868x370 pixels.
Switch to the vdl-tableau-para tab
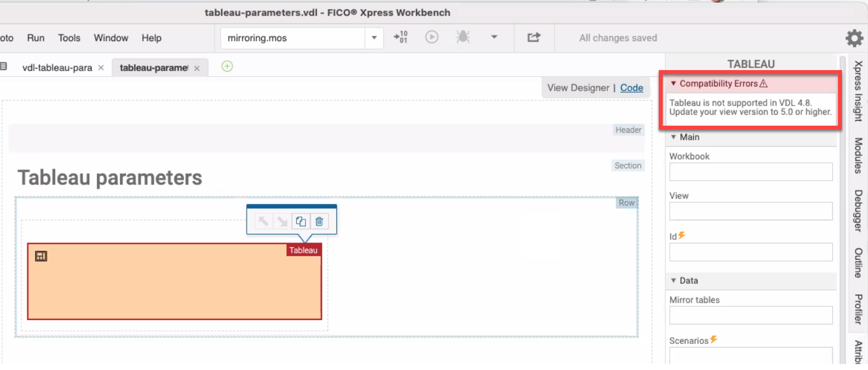57,68
